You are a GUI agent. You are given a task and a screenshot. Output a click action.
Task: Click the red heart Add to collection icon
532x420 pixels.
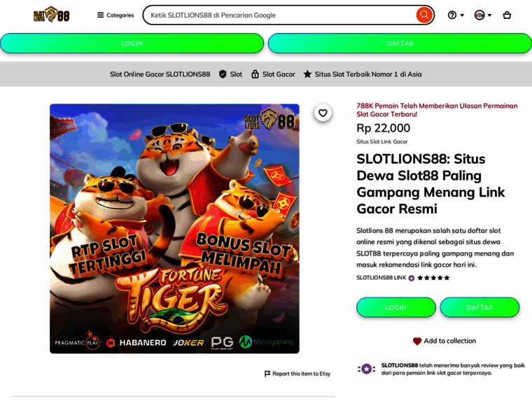417,341
